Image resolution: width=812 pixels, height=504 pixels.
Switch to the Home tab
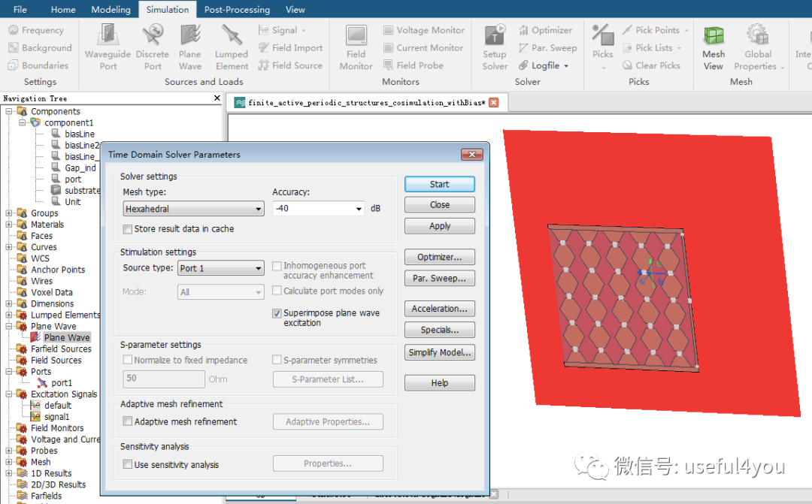(x=63, y=9)
